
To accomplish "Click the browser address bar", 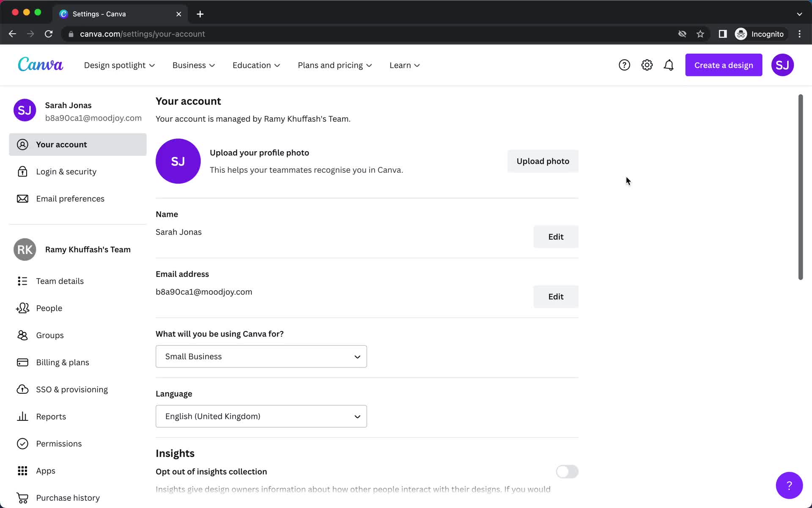I will coord(372,34).
